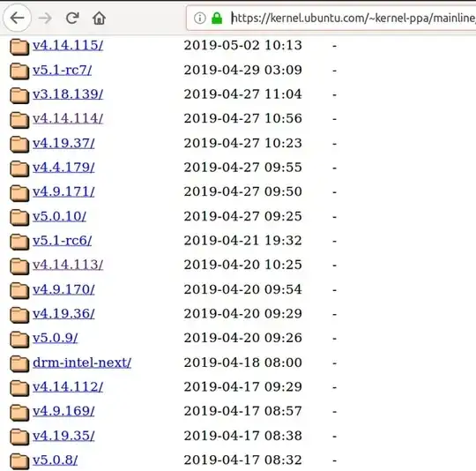The image size is (476, 471).
Task: Focus the URL address bar
Action: pyautogui.click(x=331, y=18)
